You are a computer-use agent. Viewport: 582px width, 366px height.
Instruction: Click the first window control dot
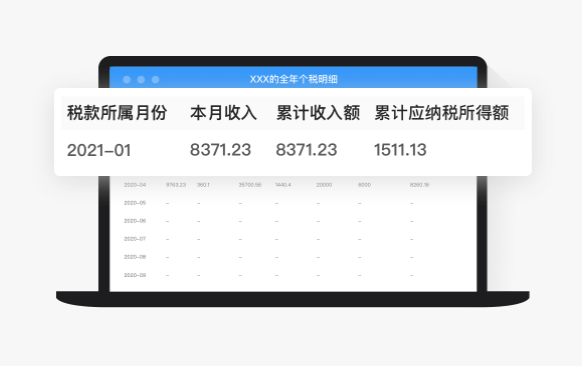[x=127, y=79]
